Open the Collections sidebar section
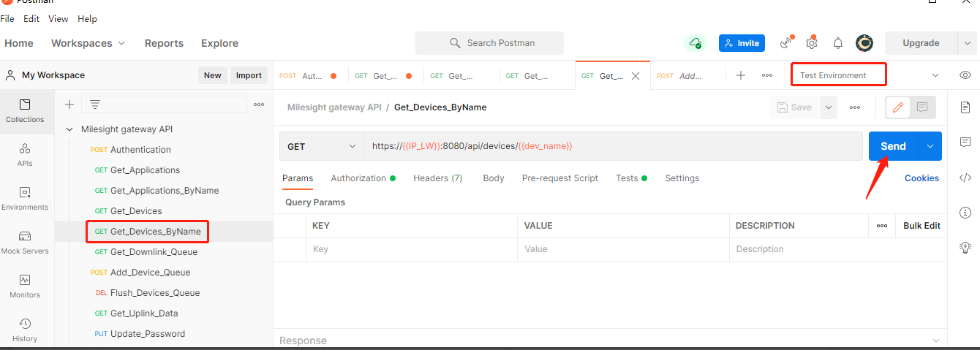 click(x=25, y=110)
